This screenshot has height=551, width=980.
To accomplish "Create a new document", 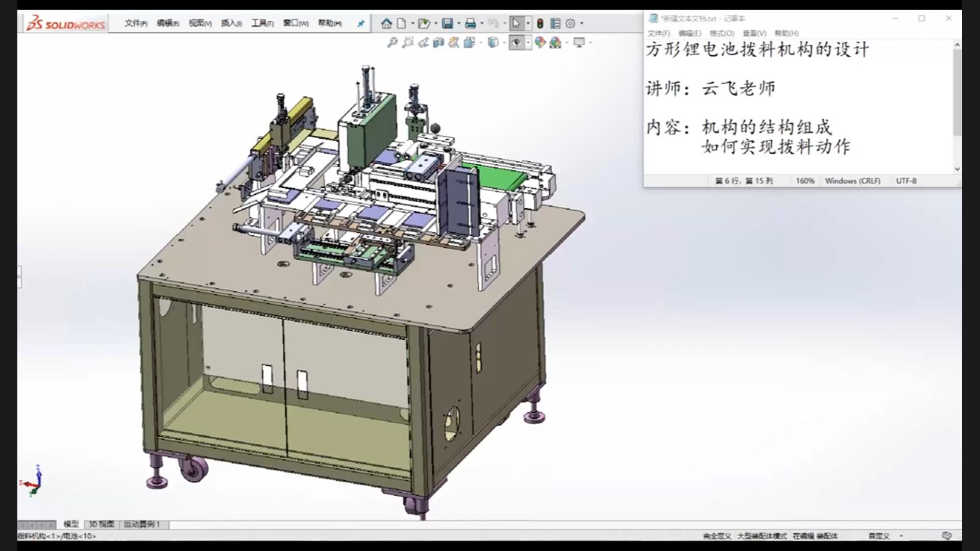I will click(402, 23).
